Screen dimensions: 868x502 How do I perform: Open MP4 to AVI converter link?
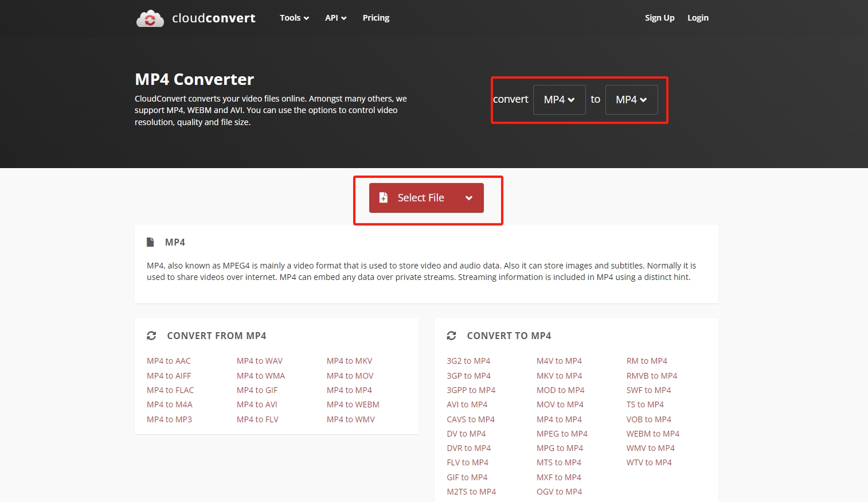pos(257,404)
